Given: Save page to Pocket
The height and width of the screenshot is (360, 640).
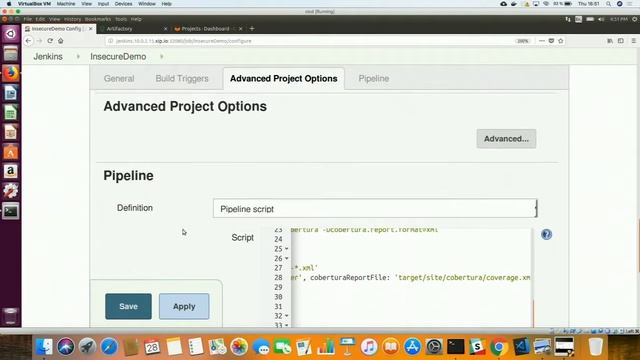Looking at the screenshot, I should tap(551, 41).
